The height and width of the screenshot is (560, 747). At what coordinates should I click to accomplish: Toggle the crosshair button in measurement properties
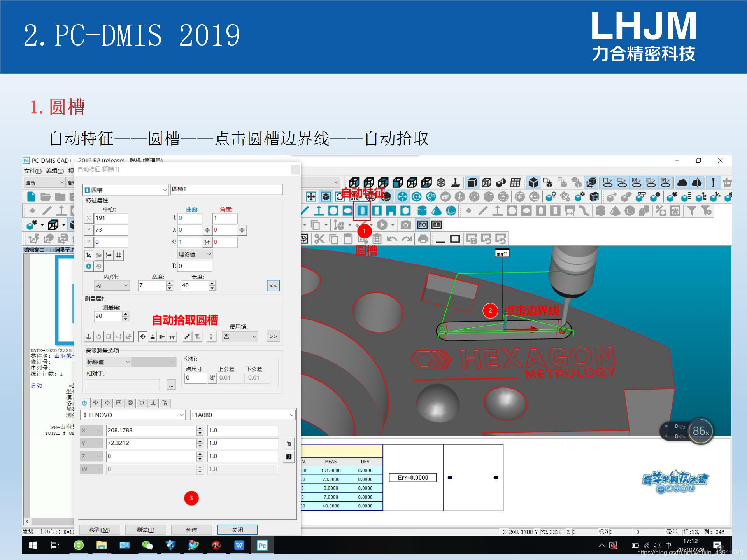pyautogui.click(x=143, y=337)
